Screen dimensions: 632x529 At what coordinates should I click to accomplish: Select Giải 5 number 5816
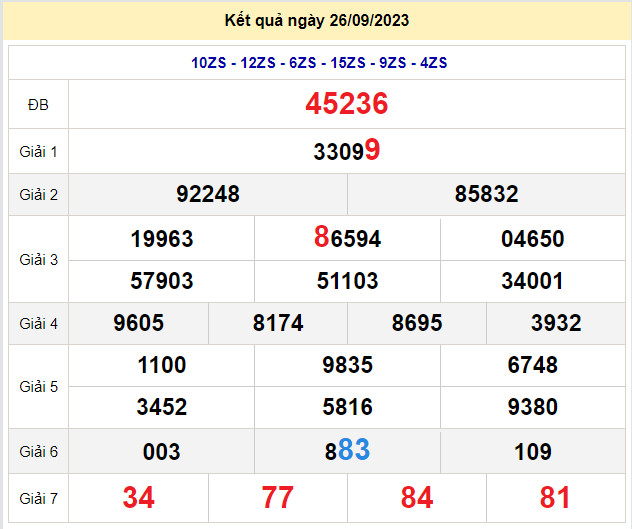pos(347,407)
